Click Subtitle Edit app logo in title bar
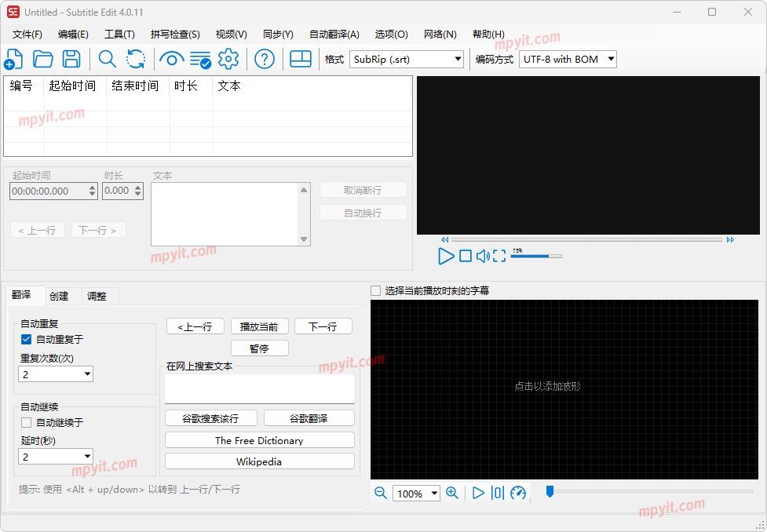Image resolution: width=767 pixels, height=532 pixels. click(x=13, y=12)
